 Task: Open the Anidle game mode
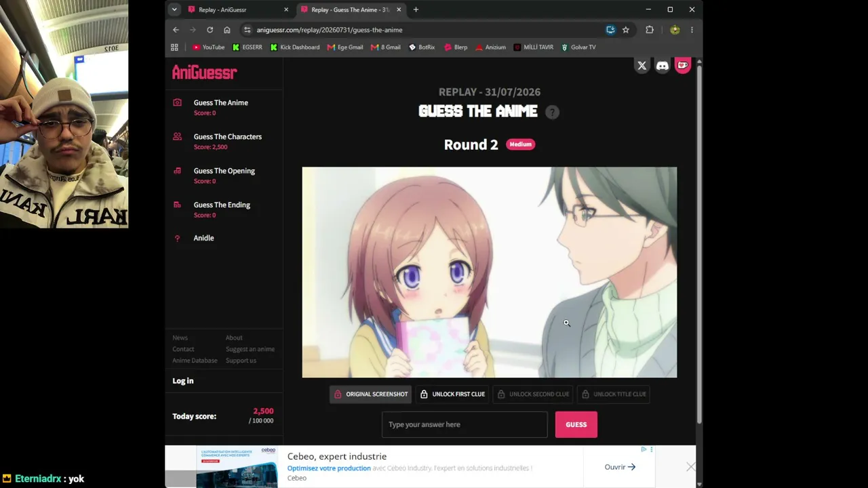click(x=203, y=238)
